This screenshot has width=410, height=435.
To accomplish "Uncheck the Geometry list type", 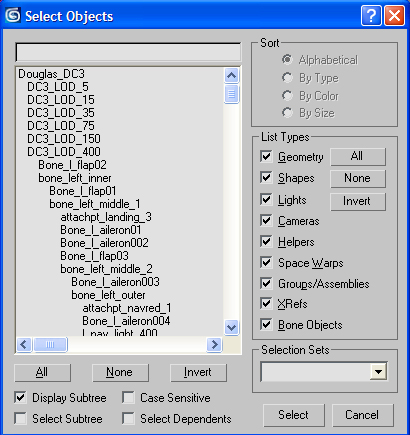I will point(266,157).
